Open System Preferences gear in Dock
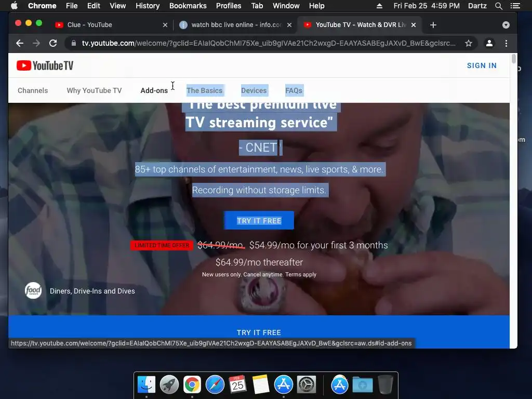 307,385
